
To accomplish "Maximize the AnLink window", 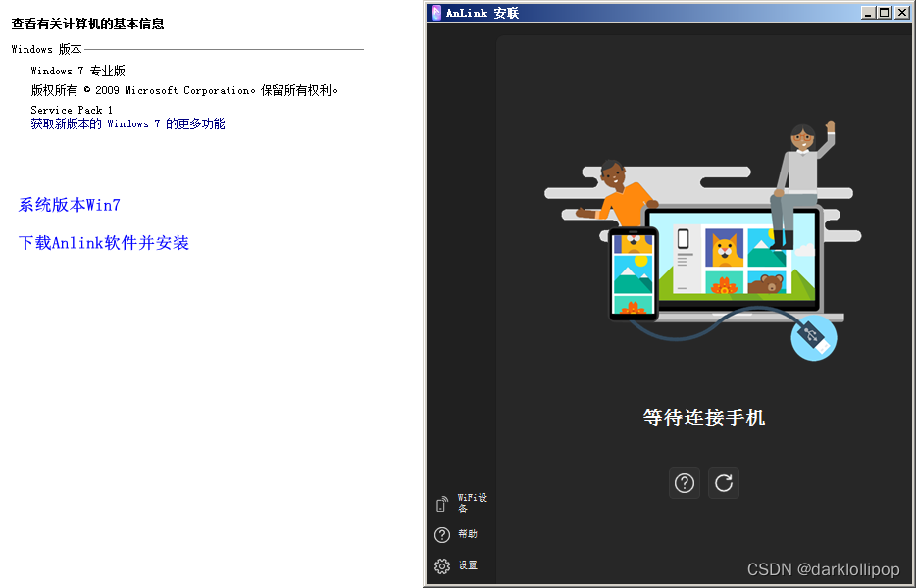I will (x=885, y=13).
